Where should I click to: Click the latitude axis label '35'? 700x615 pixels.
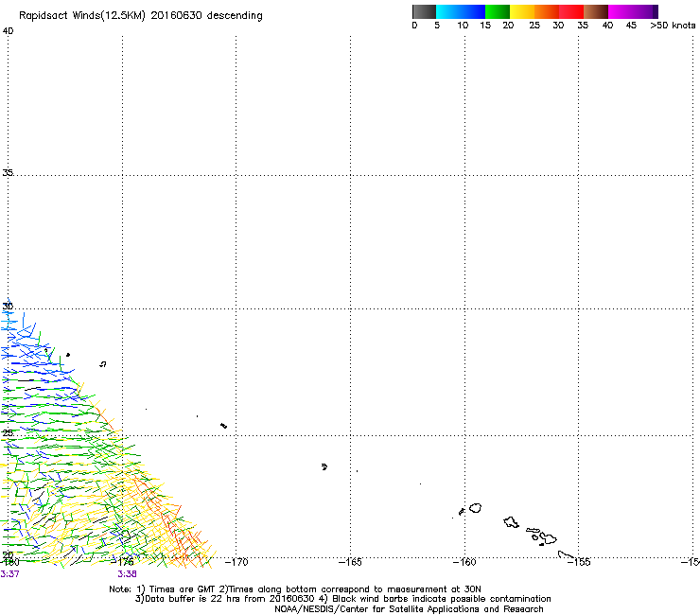(8, 172)
